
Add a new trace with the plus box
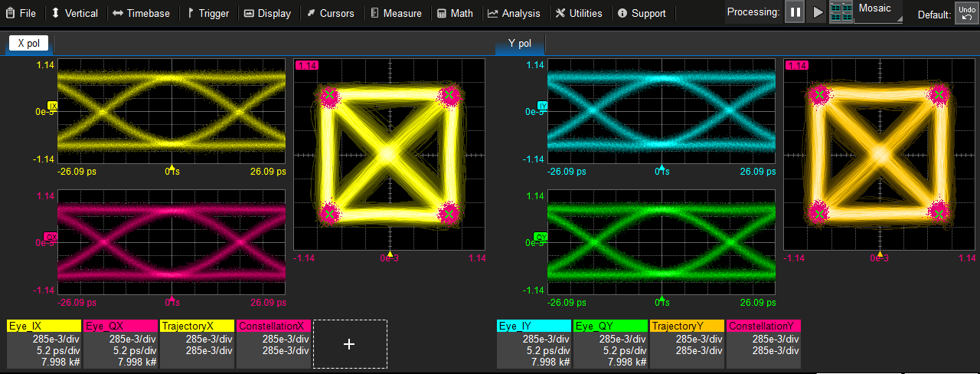coord(350,344)
